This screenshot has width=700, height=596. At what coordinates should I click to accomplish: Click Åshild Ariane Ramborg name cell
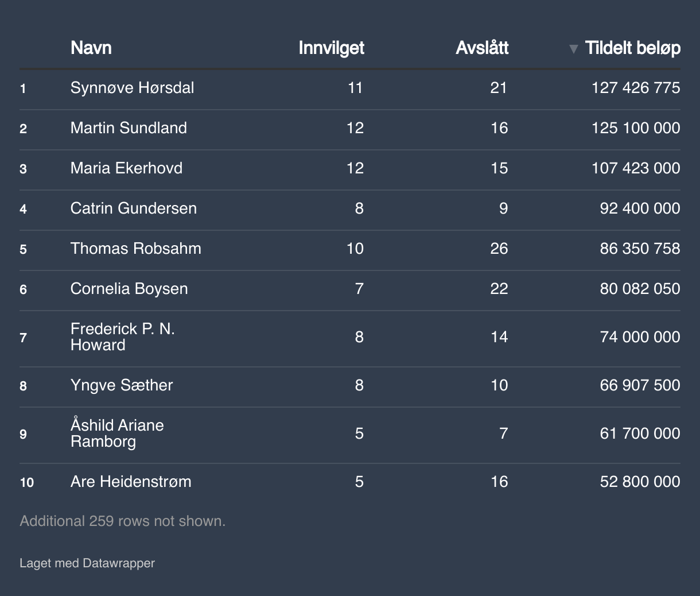117,434
